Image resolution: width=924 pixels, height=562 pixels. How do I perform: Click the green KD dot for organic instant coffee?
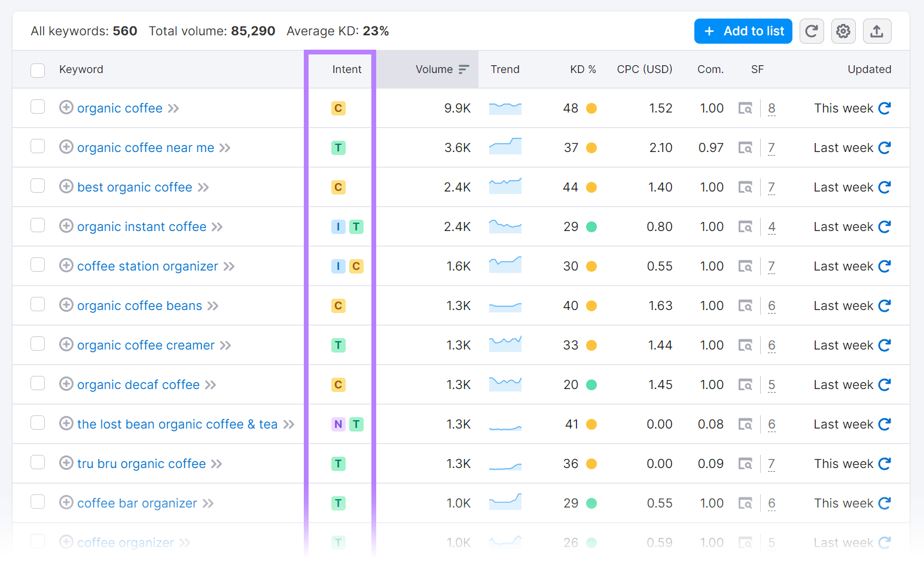pyautogui.click(x=590, y=226)
